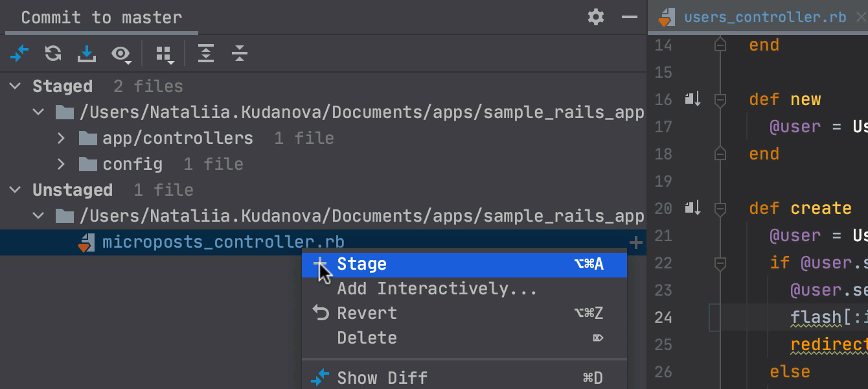Expand the app/controllers folder node

[x=60, y=137]
